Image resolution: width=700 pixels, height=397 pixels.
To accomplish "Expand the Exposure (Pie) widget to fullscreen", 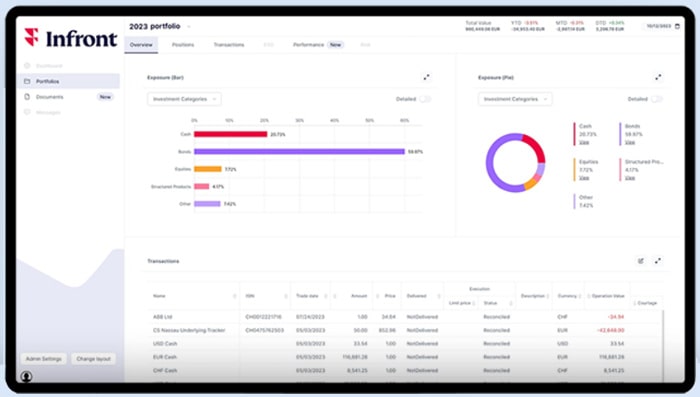I will 658,77.
